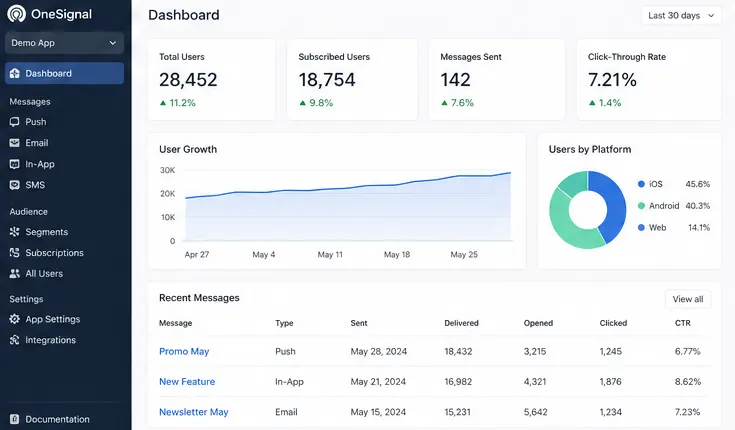This screenshot has width=735, height=430.
Task: Click the Clicked column header
Action: click(613, 323)
